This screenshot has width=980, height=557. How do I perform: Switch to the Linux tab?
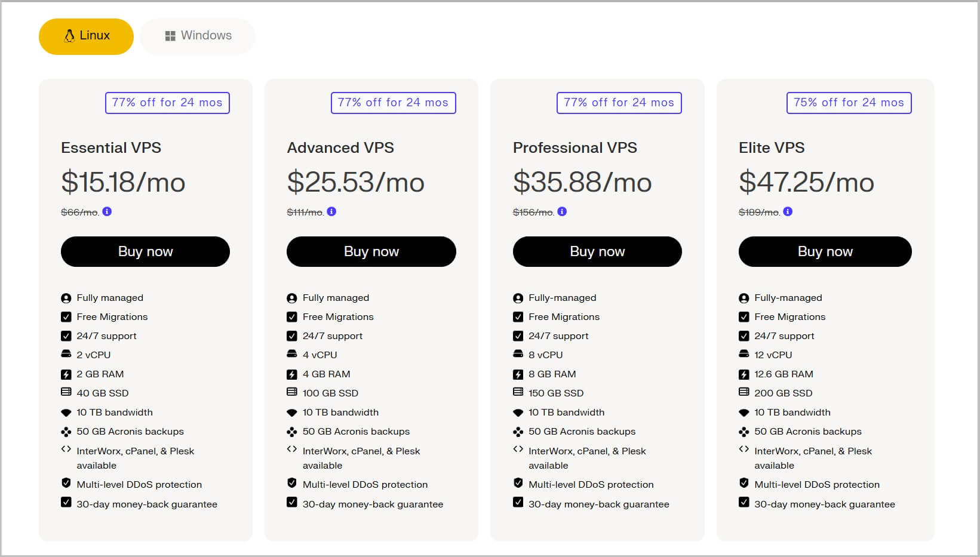(87, 36)
